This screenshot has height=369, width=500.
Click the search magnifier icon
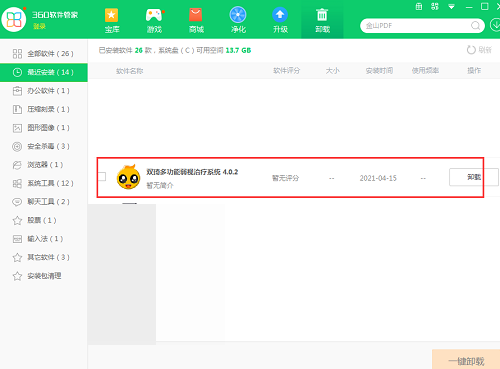476,26
